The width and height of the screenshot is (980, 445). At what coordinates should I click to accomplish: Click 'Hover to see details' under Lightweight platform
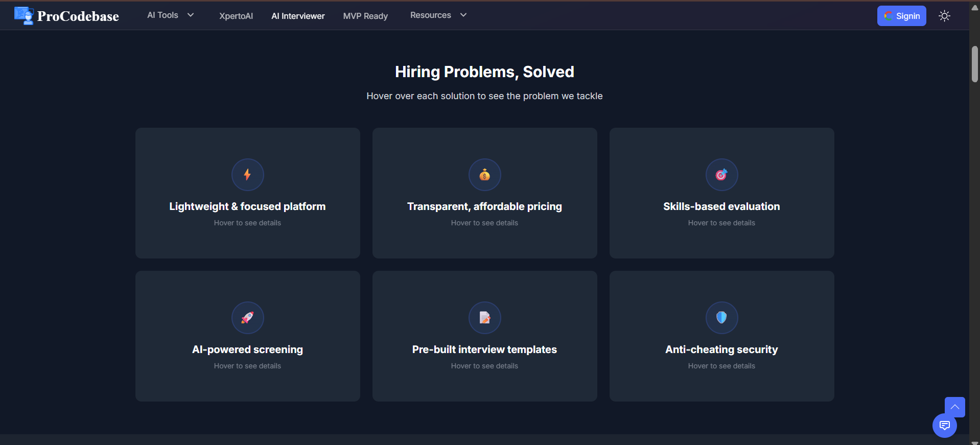click(247, 223)
